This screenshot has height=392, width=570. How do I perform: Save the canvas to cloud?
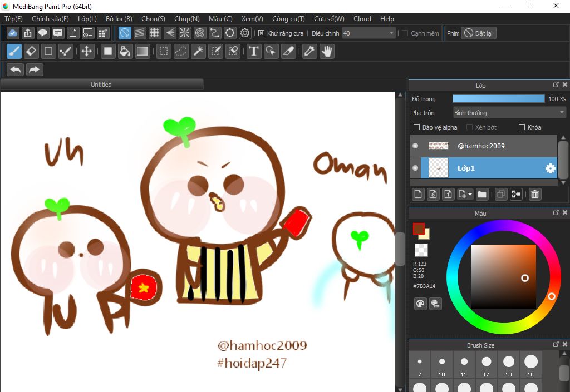13,33
